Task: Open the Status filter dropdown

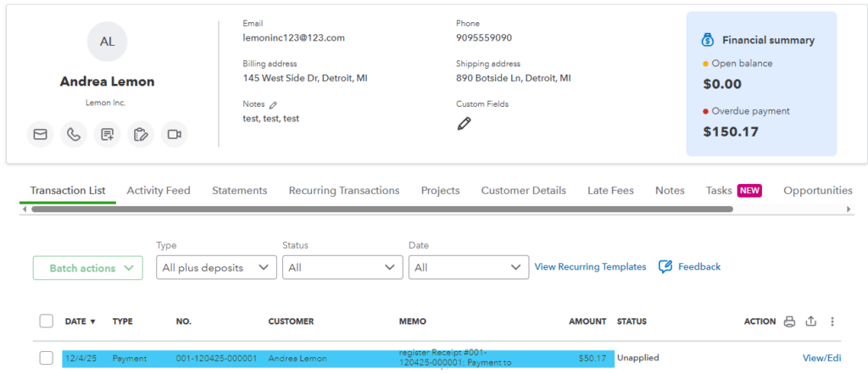Action: coord(342,268)
